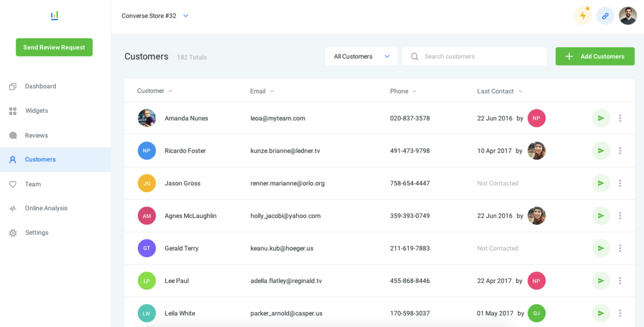The image size is (644, 327).
Task: Open Online Analysis sidebar item
Action: (46, 208)
